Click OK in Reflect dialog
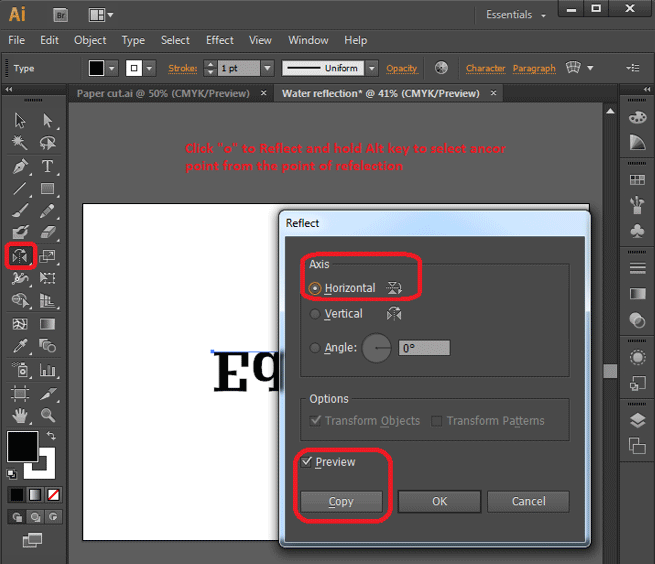Viewport: 655px width, 564px height. 439,501
